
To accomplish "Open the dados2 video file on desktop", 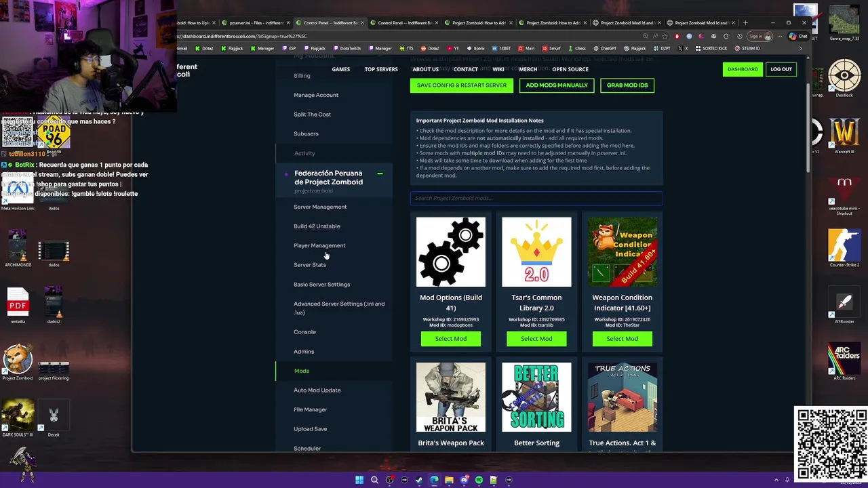I will click(54, 306).
